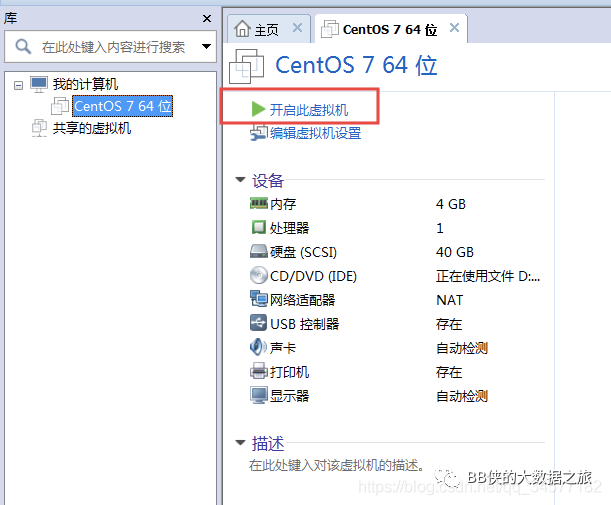Screen dimensions: 611x505
Task: Click the sound card speaker icon
Action: click(x=258, y=347)
